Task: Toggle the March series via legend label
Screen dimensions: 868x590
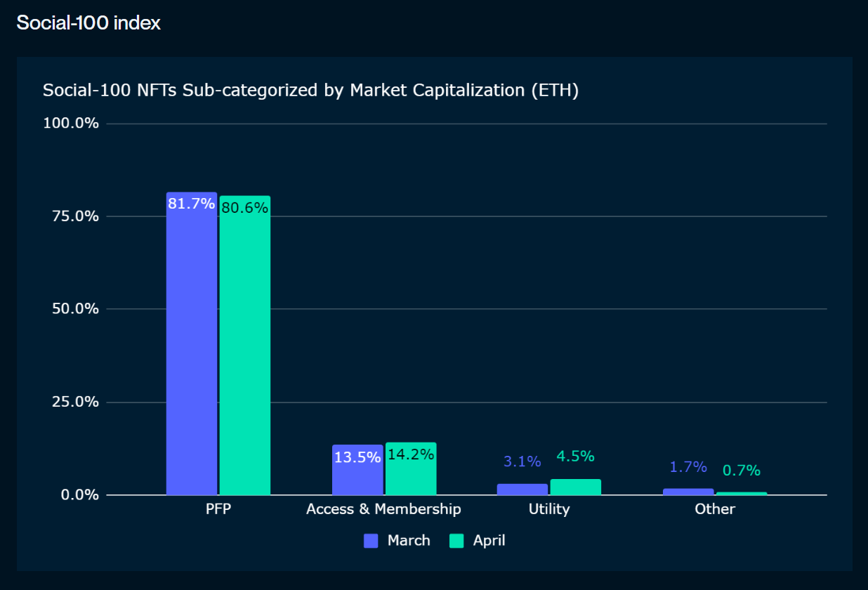Action: coord(409,541)
